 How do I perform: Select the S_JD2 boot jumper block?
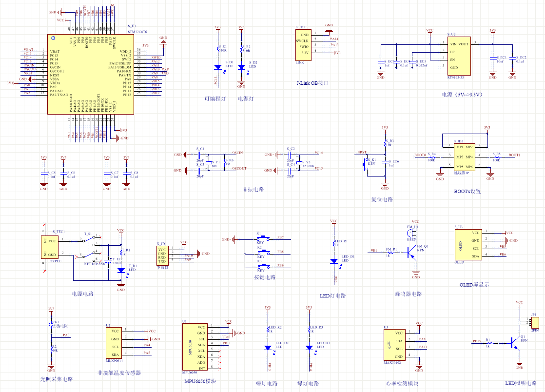click(465, 157)
